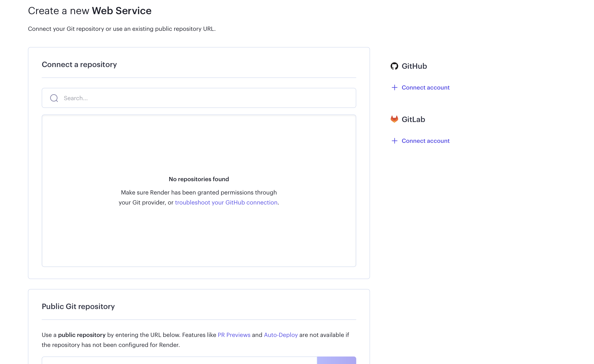Screen dimensions: 594x364
Task: Click the magnifier icon in the search box
Action: [x=54, y=98]
